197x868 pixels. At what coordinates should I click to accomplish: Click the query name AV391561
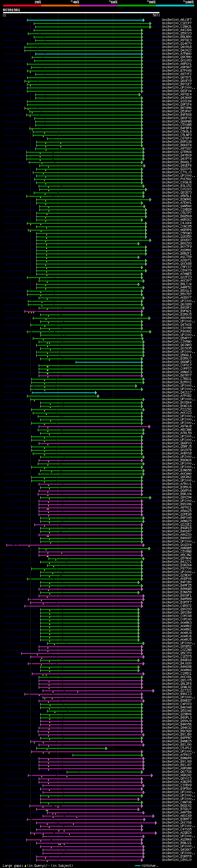click(11, 10)
